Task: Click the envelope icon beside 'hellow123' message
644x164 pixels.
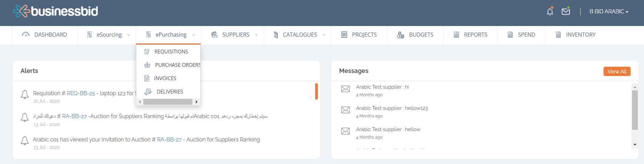Action: coord(345,110)
